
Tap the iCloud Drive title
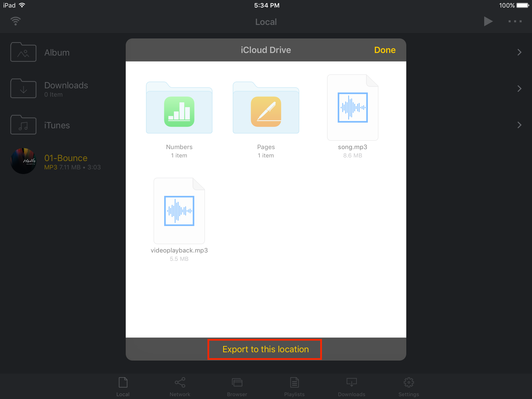tap(266, 50)
